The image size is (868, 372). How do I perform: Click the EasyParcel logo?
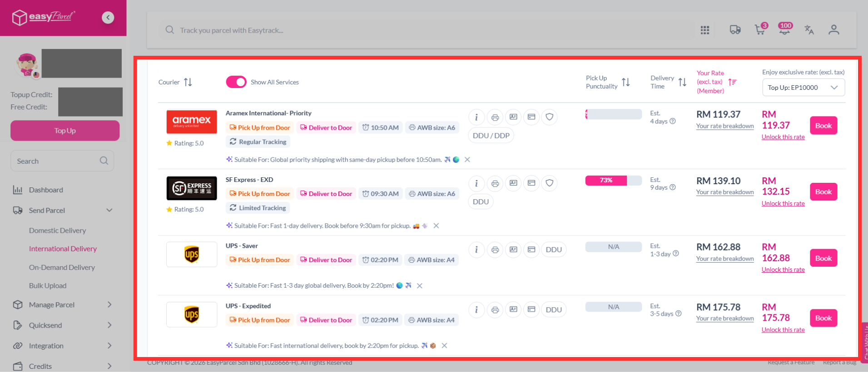tap(44, 18)
